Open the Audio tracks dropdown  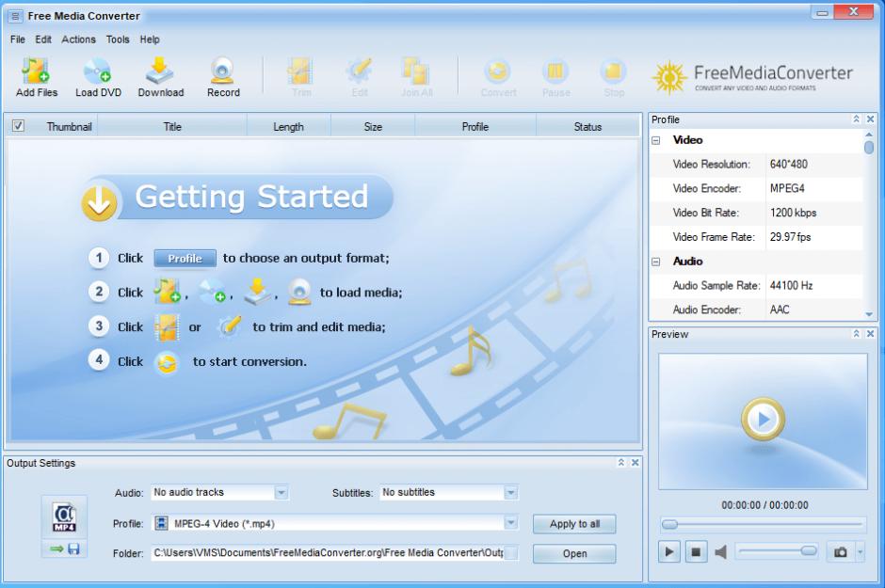click(x=282, y=493)
